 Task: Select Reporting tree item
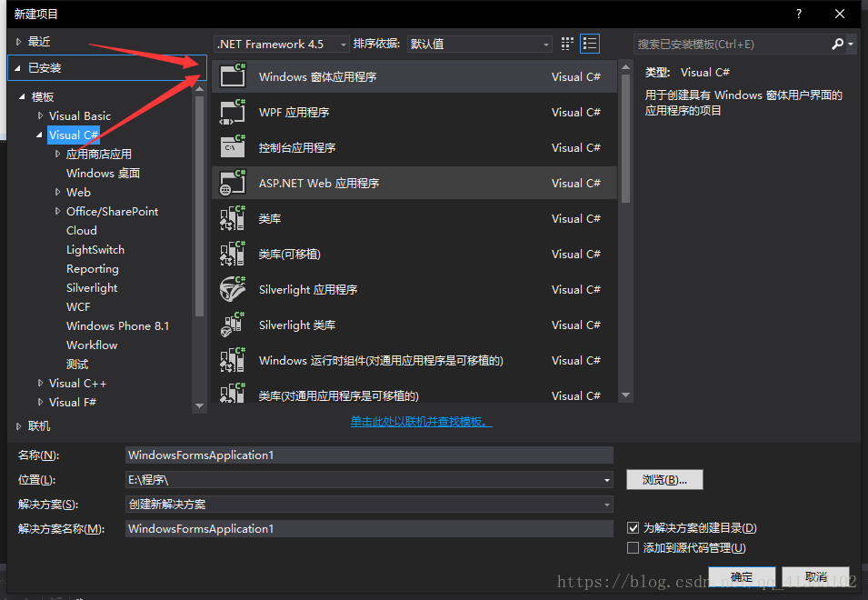click(x=93, y=269)
